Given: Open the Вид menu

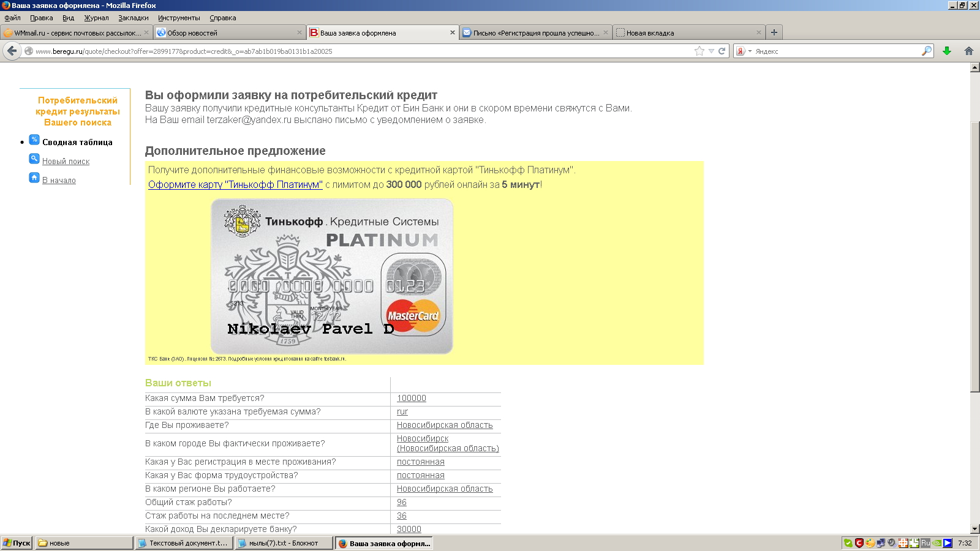Looking at the screenshot, I should pos(68,18).
